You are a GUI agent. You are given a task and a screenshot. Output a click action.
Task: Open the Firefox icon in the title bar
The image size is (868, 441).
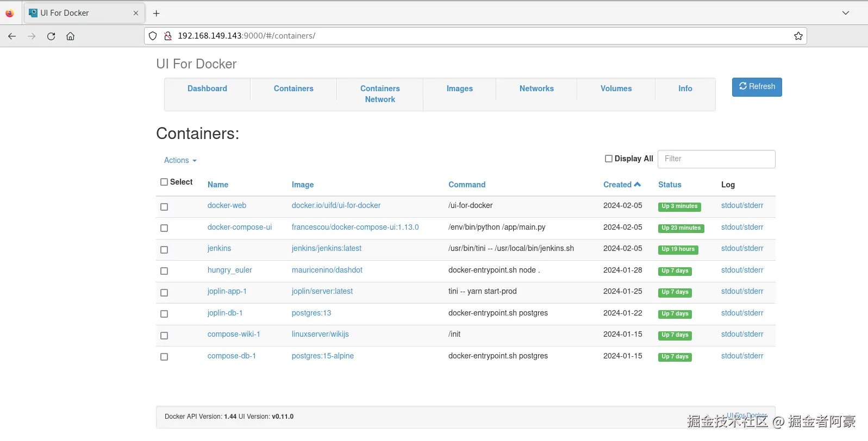pos(10,13)
